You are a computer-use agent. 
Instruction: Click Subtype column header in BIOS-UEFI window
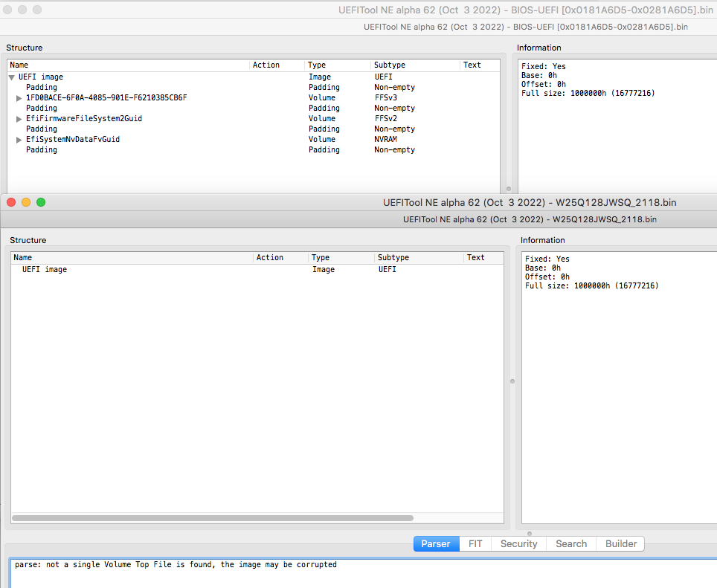click(x=415, y=65)
